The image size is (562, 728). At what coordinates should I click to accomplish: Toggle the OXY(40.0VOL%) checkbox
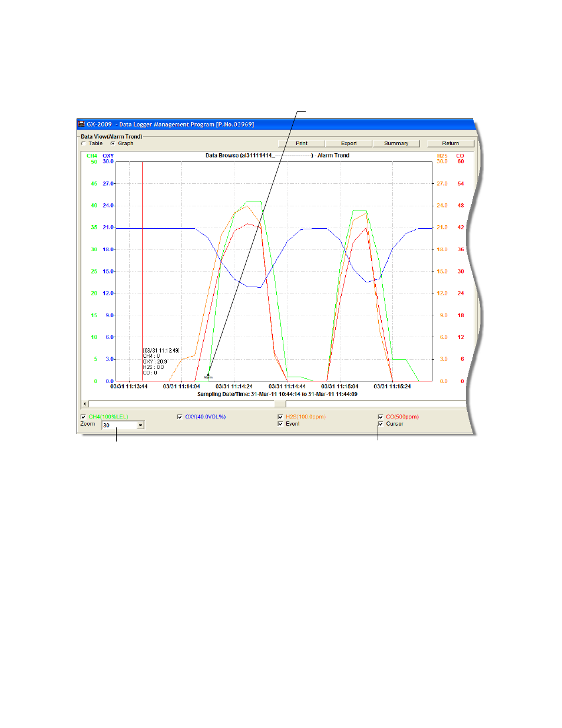click(x=180, y=417)
